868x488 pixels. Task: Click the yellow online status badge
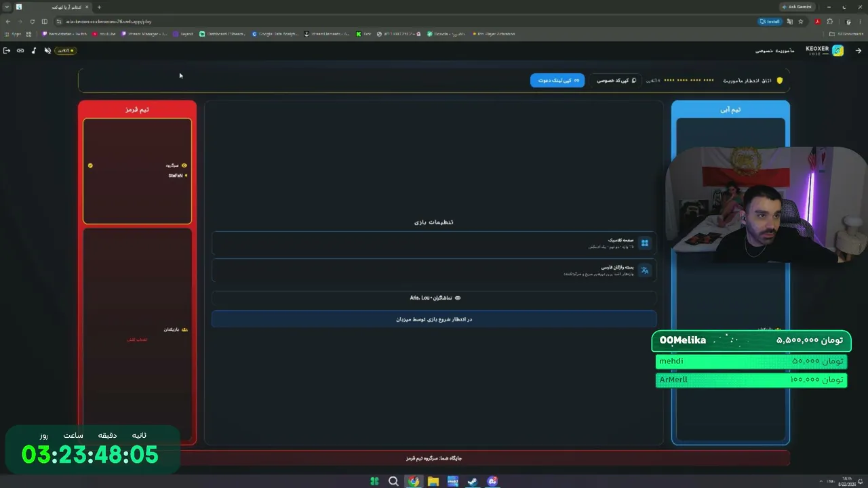65,51
